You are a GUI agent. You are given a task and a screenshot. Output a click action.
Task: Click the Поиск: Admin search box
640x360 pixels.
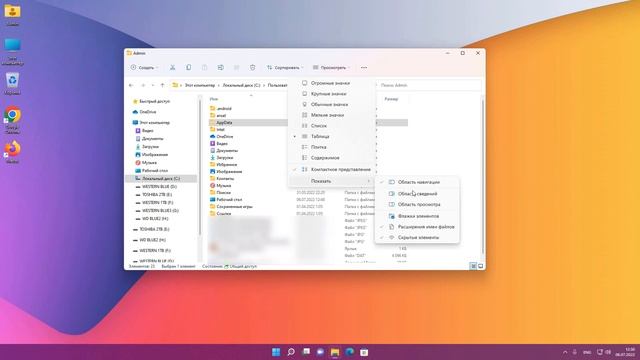click(x=429, y=85)
